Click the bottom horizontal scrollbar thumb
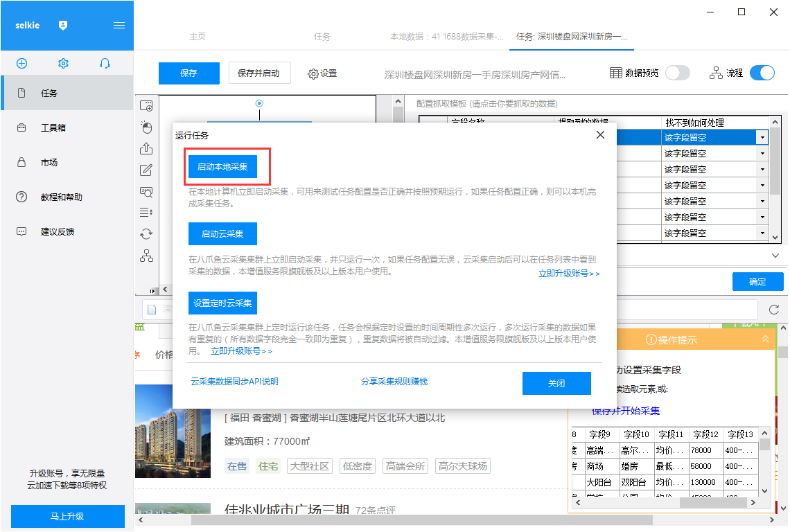This screenshot has height=532, width=790. click(422, 520)
